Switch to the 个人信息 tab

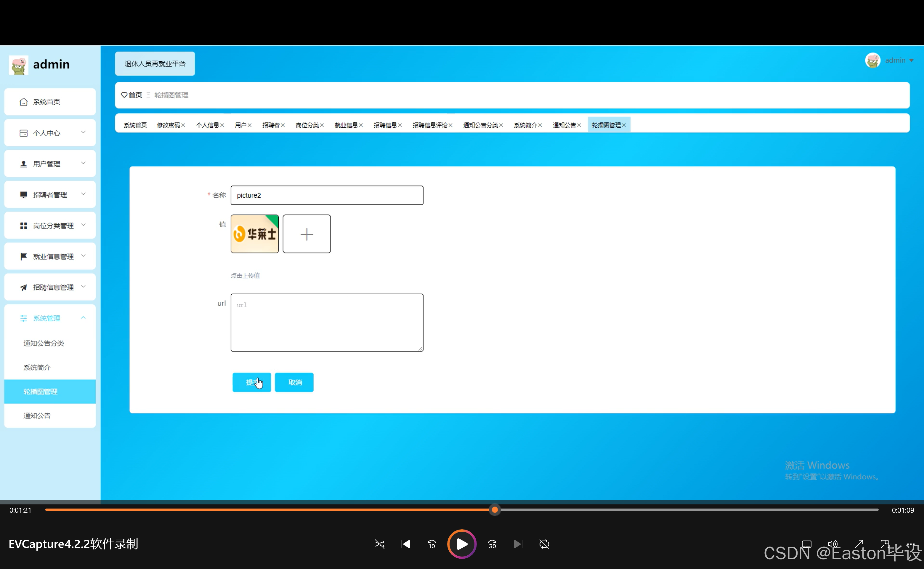208,125
